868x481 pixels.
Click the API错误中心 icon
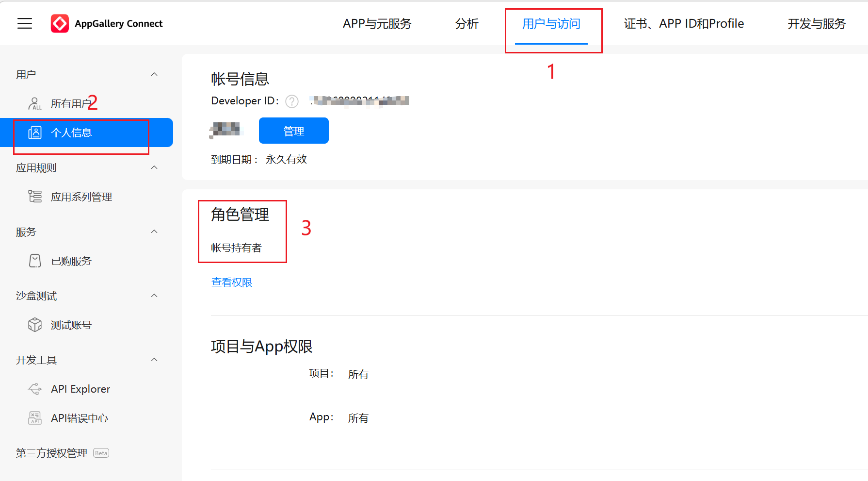coord(35,418)
